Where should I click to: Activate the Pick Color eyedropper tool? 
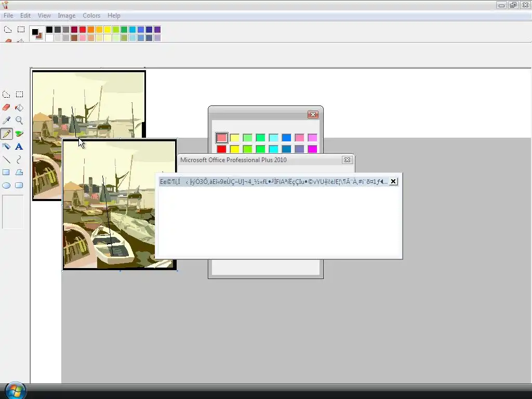coord(6,121)
